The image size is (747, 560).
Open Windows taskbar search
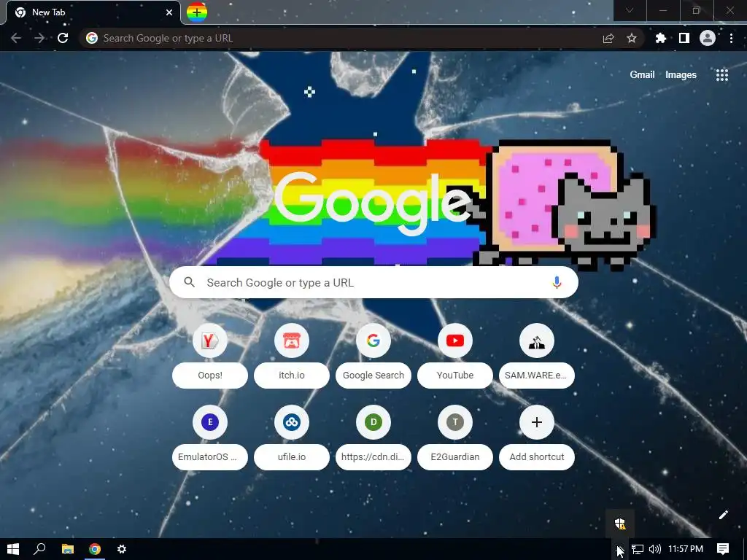(x=39, y=549)
